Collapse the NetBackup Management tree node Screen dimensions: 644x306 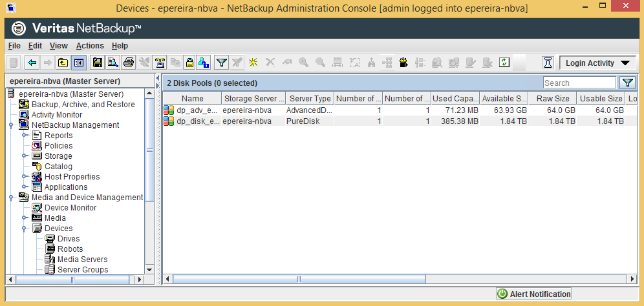click(x=12, y=125)
